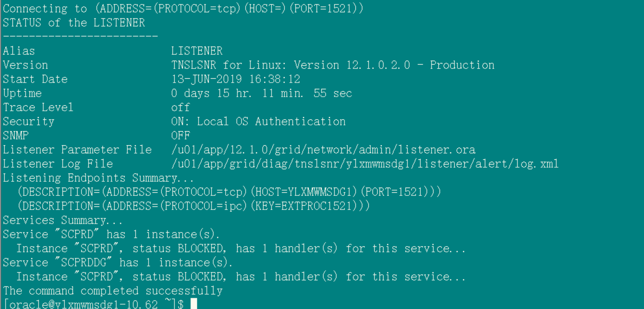
Task: Click the command completed successfully message
Action: (x=113, y=291)
